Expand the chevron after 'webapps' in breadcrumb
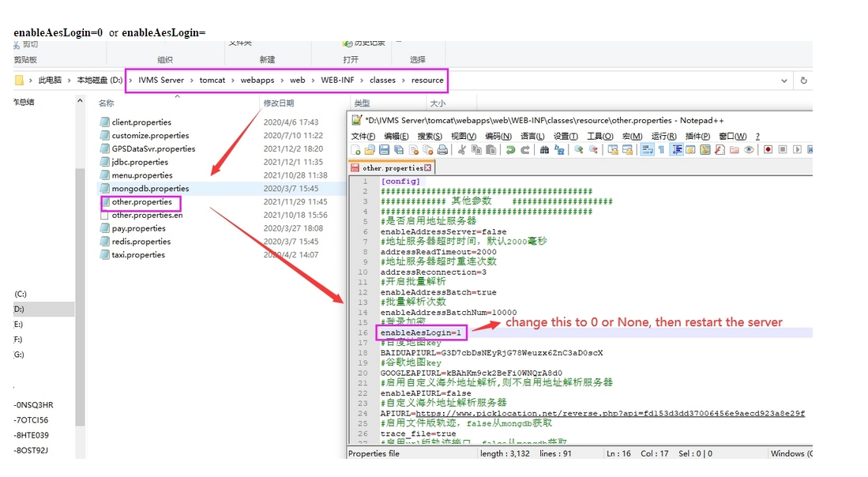 tap(281, 81)
